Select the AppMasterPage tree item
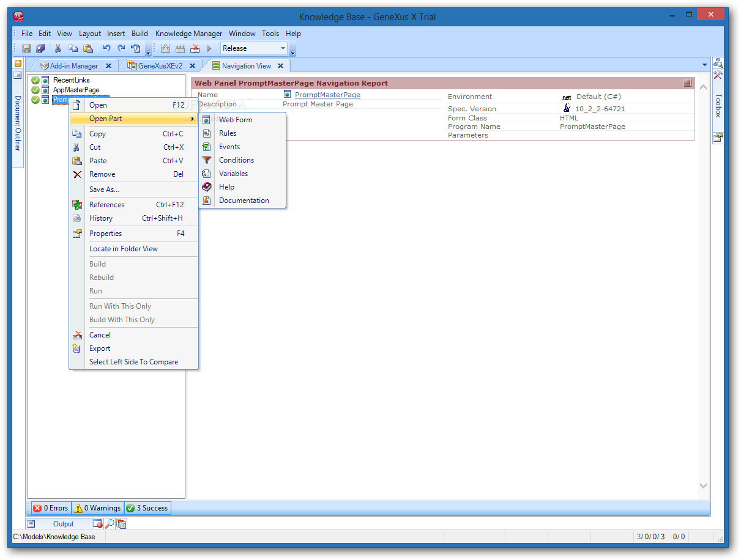 76,90
